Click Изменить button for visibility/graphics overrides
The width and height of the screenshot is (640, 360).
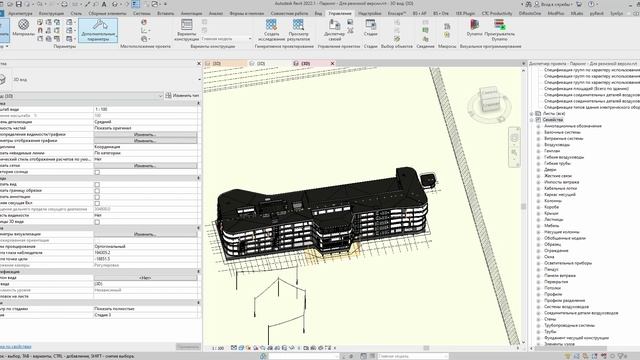(145, 134)
